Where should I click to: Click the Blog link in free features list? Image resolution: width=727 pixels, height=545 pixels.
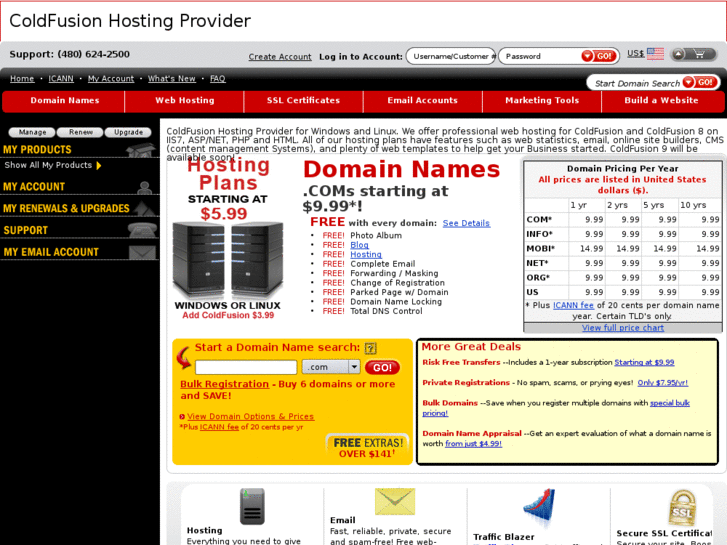[x=359, y=245]
